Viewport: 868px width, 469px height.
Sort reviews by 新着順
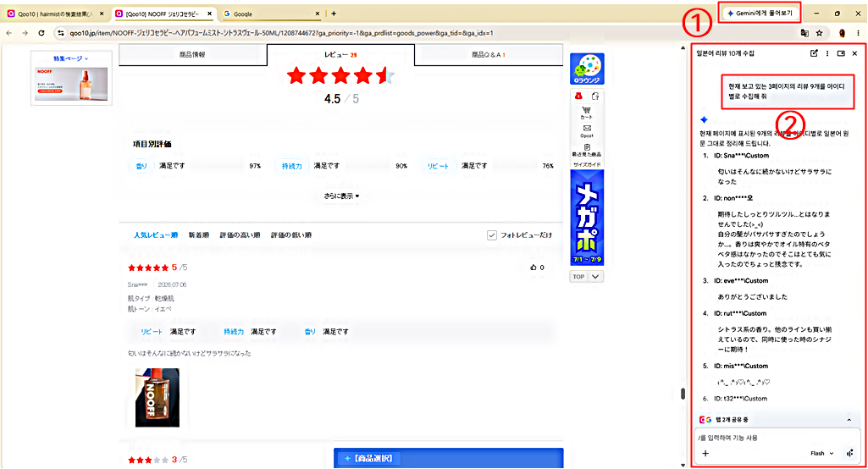point(199,235)
